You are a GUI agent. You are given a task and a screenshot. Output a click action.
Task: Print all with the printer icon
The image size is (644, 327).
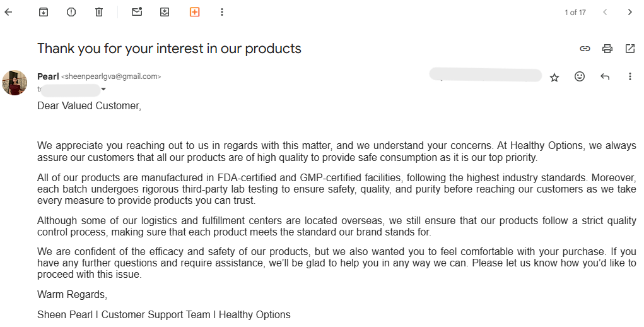[607, 49]
